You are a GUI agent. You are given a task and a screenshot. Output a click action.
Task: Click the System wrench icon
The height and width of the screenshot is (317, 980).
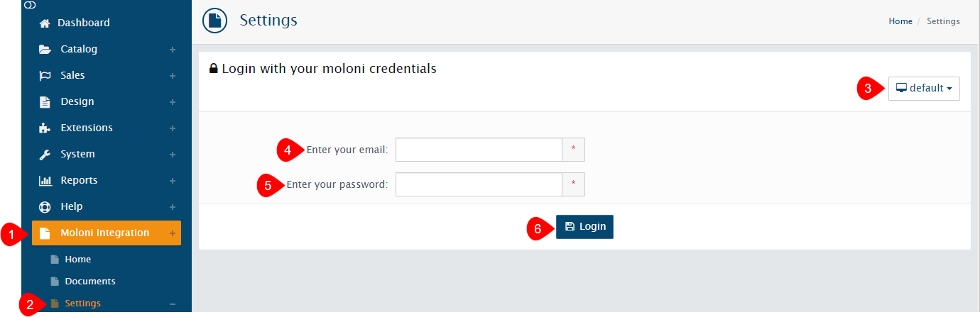(x=45, y=155)
